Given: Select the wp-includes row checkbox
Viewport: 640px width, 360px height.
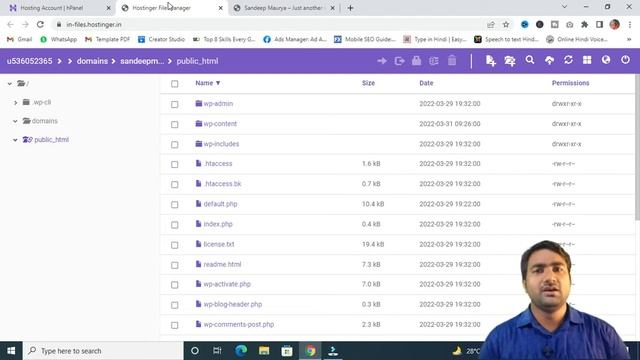Looking at the screenshot, I should coord(175,144).
